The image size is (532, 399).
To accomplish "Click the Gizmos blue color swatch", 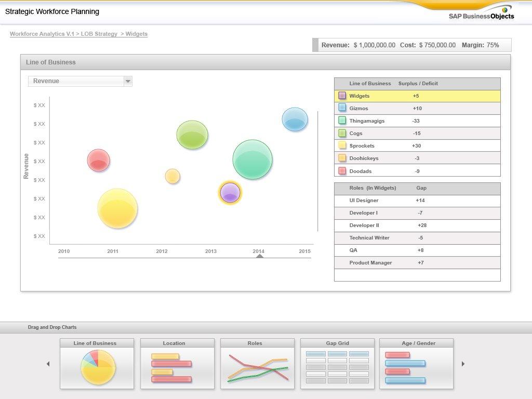I will (342, 108).
